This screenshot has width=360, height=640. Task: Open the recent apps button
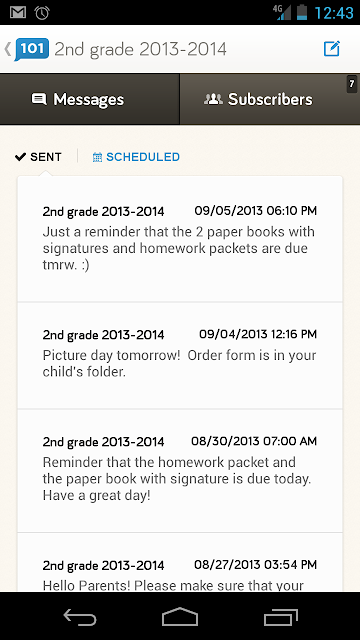click(280, 617)
